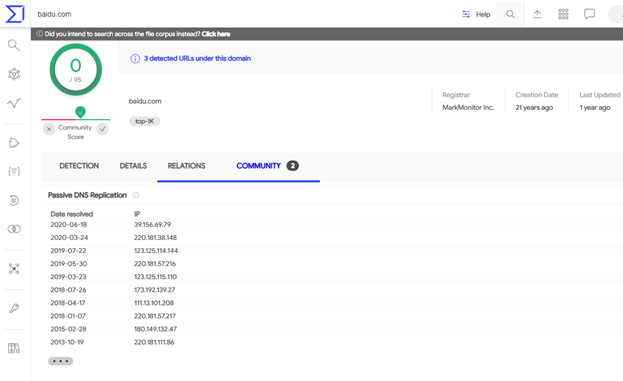
Task: Vote harmless with community score check
Action: point(103,129)
